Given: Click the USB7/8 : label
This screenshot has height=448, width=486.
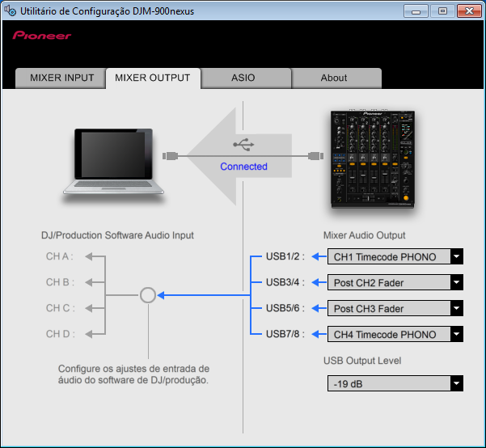Looking at the screenshot, I should click(x=285, y=334).
